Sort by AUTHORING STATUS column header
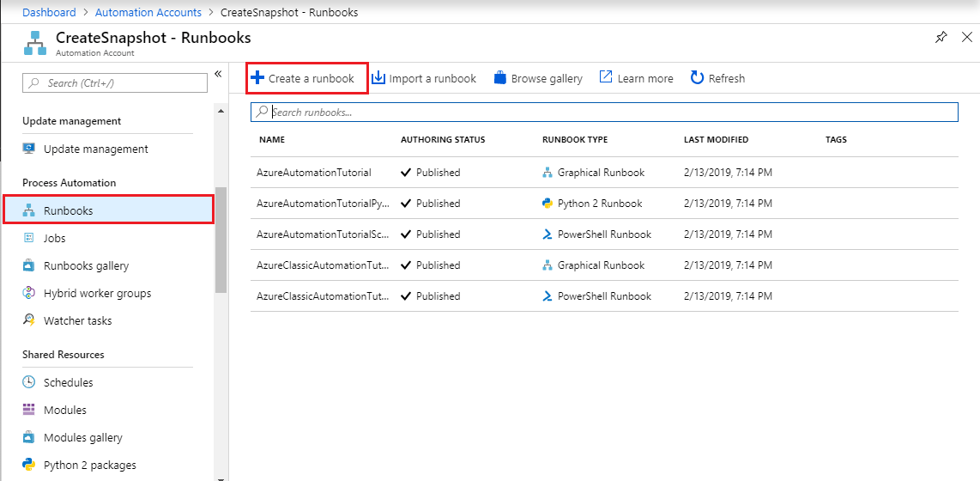The height and width of the screenshot is (481, 980). pos(443,139)
